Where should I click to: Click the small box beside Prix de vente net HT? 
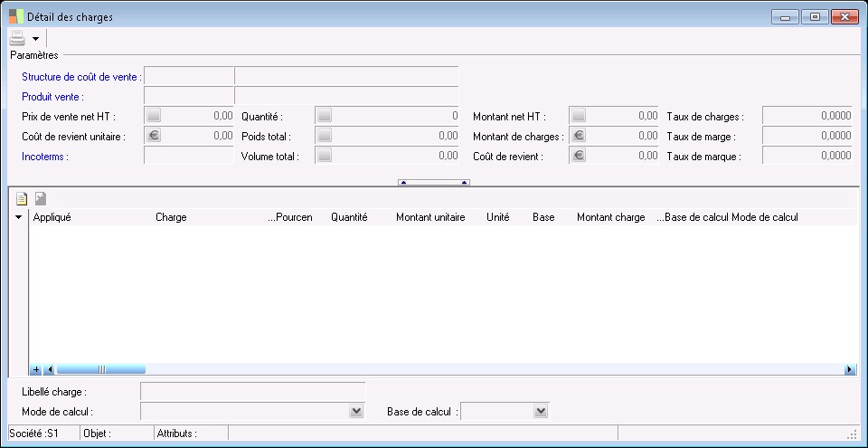154,116
